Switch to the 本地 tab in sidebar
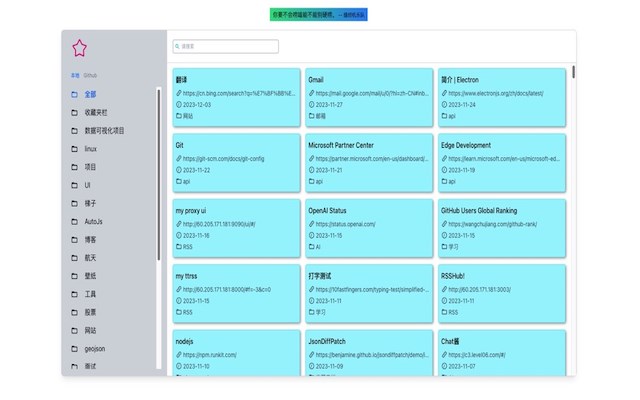The image size is (640, 400). coord(74,75)
